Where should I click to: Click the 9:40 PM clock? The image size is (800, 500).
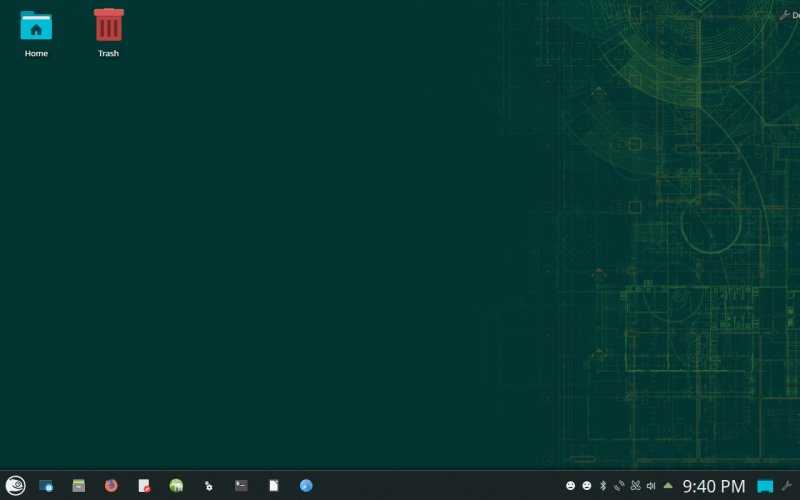[714, 486]
